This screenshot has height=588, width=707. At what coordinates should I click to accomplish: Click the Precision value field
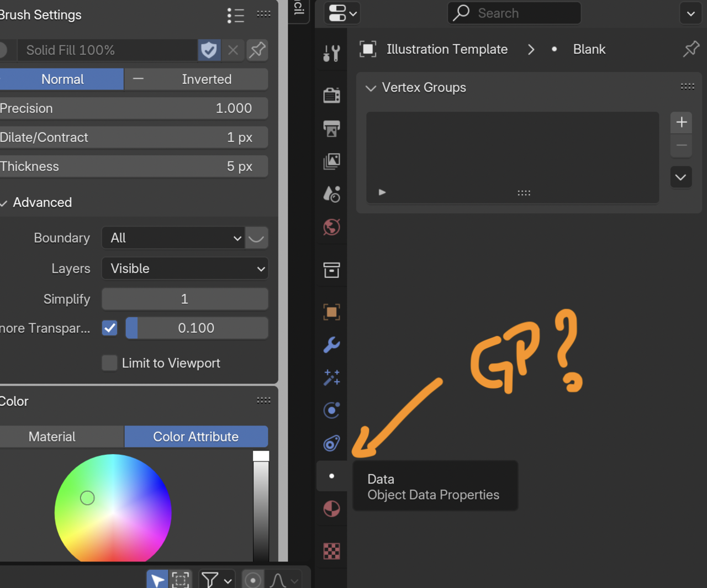click(x=134, y=108)
